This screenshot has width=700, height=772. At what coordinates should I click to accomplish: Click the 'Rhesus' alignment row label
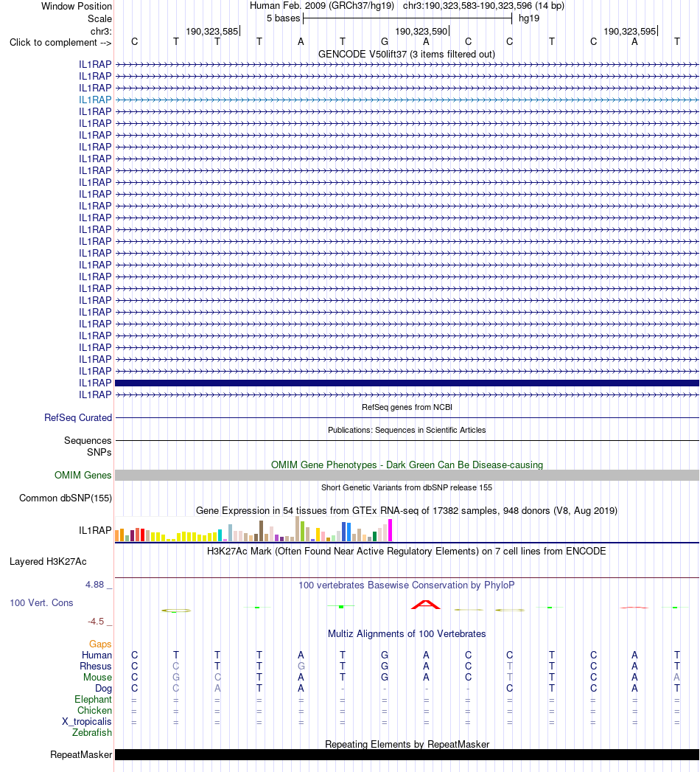point(96,667)
